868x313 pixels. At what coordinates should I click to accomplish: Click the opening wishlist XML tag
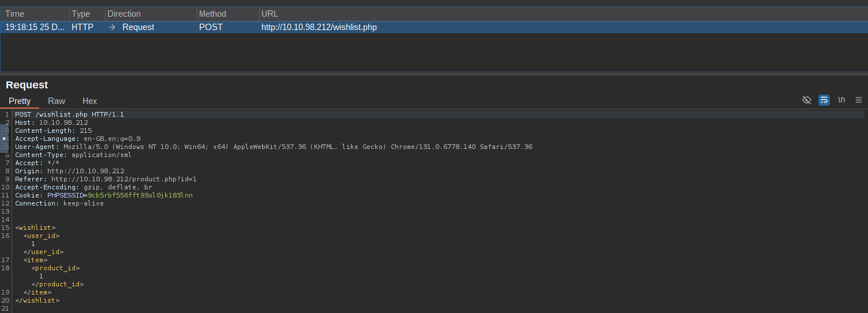[x=36, y=228]
